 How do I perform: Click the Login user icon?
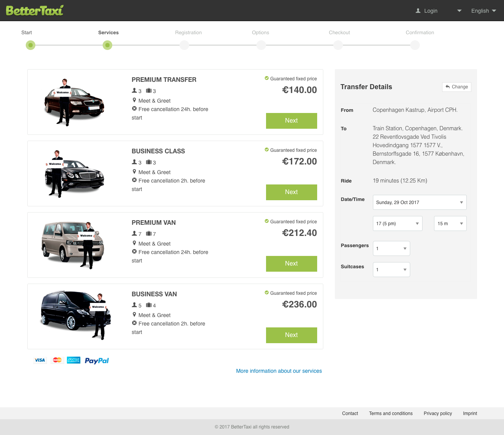(418, 11)
